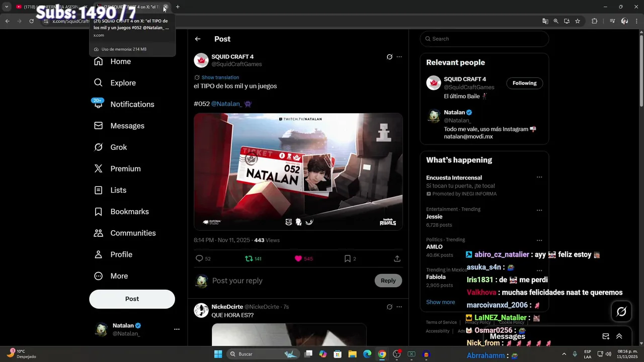Click Chrome translate page icon
This screenshot has height=362, width=644.
coord(545,21)
